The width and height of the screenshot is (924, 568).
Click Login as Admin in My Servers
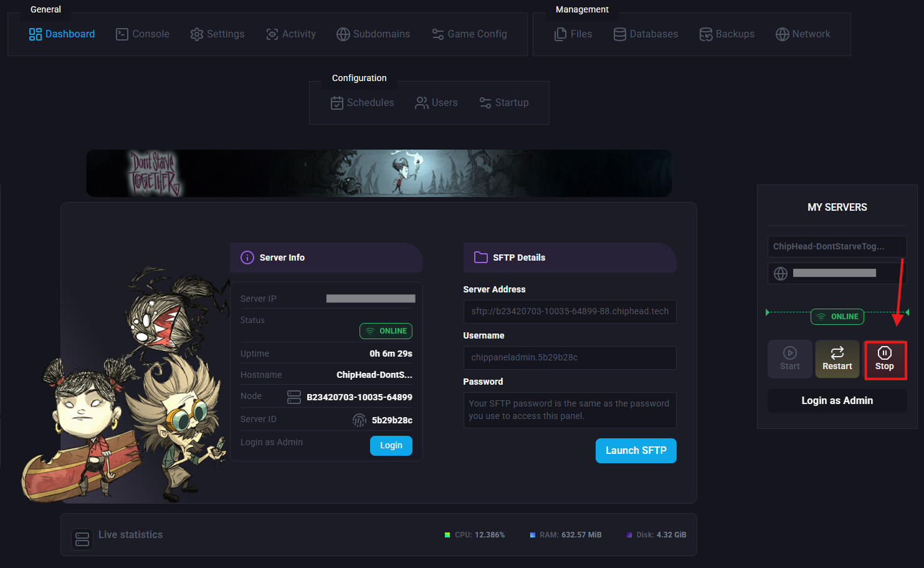[837, 401]
